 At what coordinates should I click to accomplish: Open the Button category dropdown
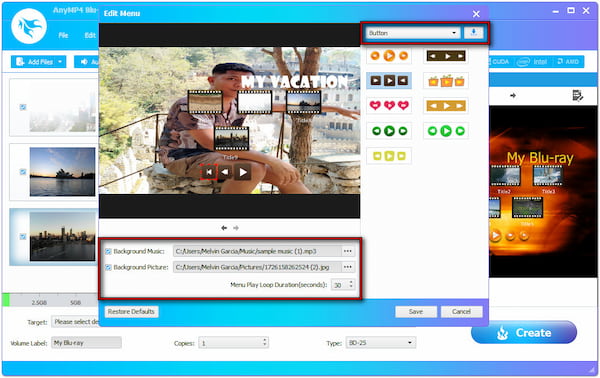tap(412, 33)
